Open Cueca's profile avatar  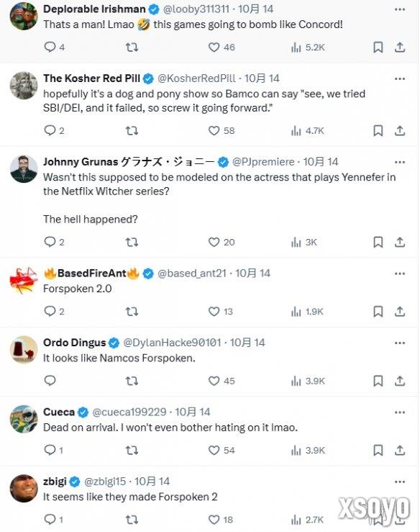(24, 419)
